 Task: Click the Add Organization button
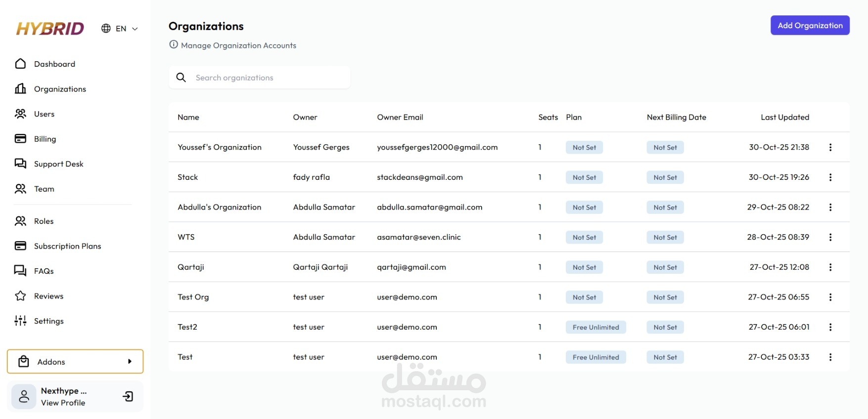point(810,26)
